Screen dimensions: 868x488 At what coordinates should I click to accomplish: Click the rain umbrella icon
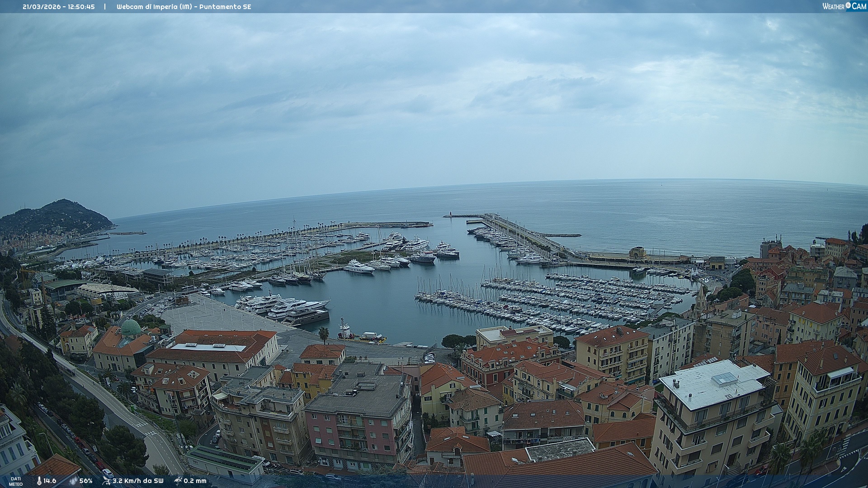(178, 481)
